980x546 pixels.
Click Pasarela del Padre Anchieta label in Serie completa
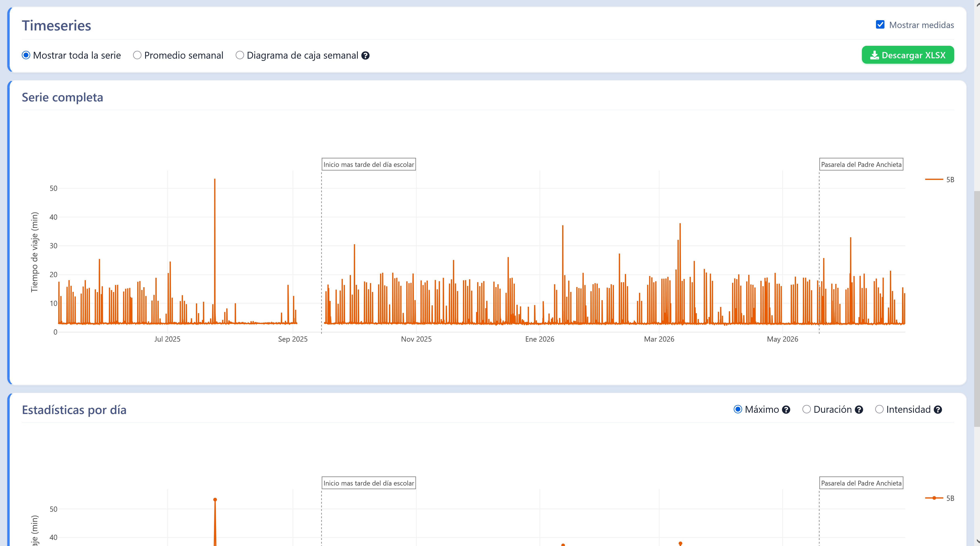point(861,164)
